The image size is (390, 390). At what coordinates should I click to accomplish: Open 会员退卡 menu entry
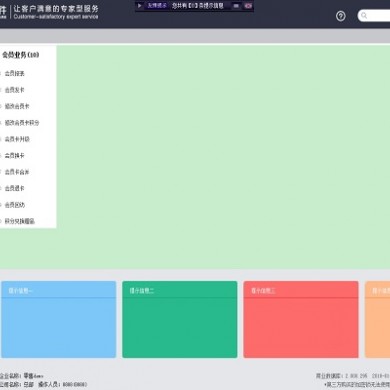click(14, 188)
